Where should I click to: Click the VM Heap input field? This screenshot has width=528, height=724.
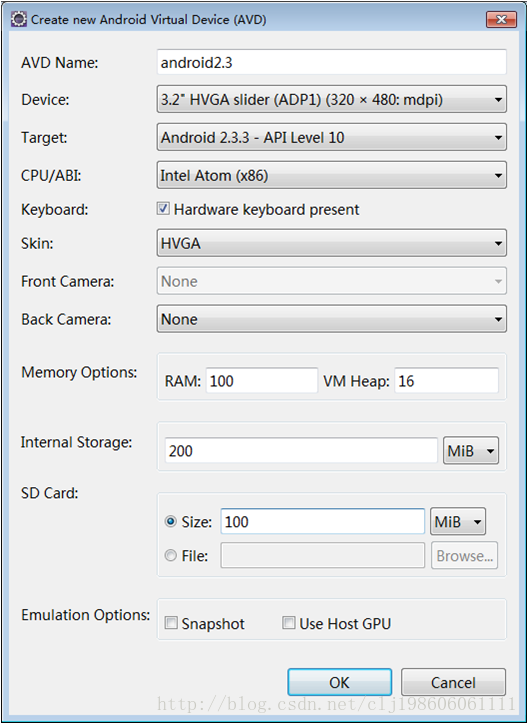pos(446,380)
